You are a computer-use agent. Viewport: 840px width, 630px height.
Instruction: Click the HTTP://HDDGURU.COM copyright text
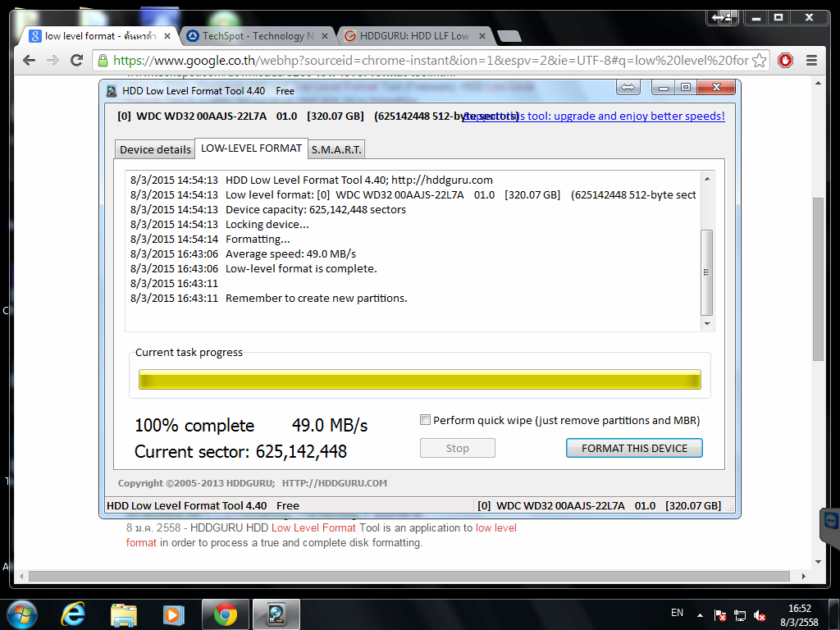(x=335, y=483)
